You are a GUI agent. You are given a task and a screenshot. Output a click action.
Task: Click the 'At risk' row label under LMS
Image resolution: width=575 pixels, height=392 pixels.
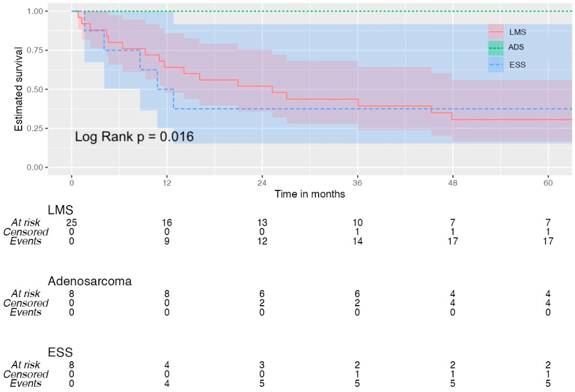pyautogui.click(x=26, y=223)
